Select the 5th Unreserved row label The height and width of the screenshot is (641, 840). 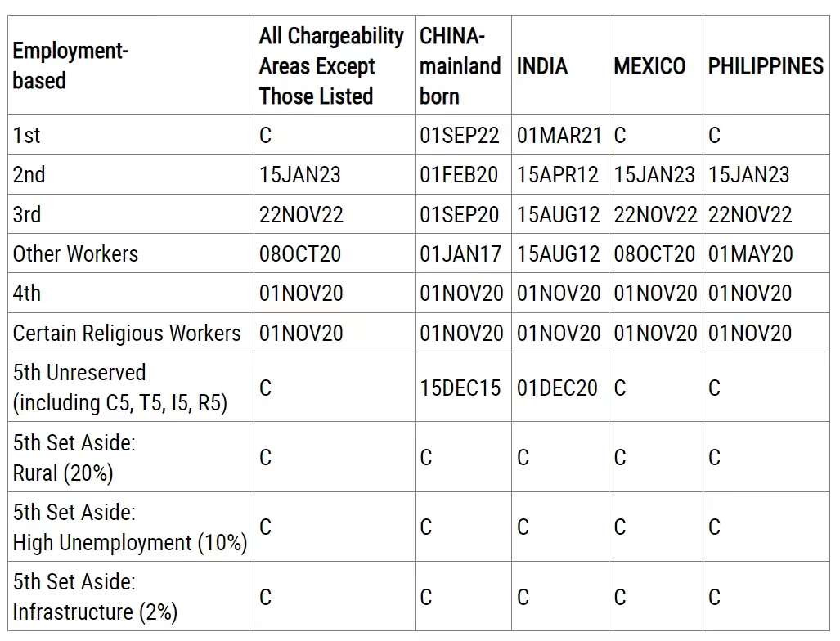120,388
